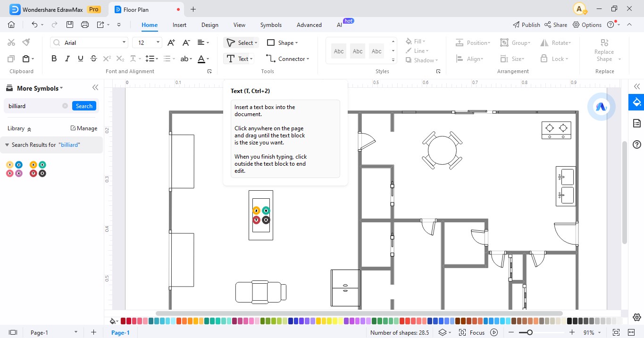Switch to the Insert tab
Image resolution: width=644 pixels, height=338 pixels.
tap(179, 25)
